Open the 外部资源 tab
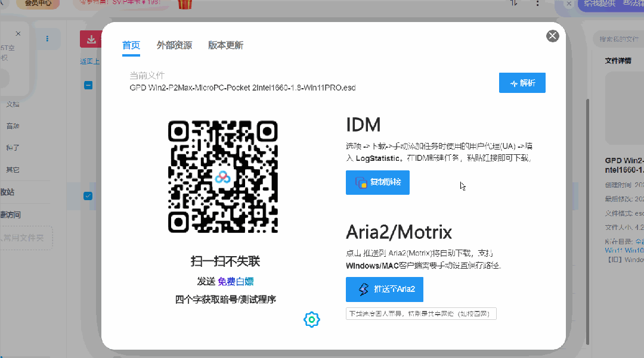The height and width of the screenshot is (358, 644). coord(174,45)
